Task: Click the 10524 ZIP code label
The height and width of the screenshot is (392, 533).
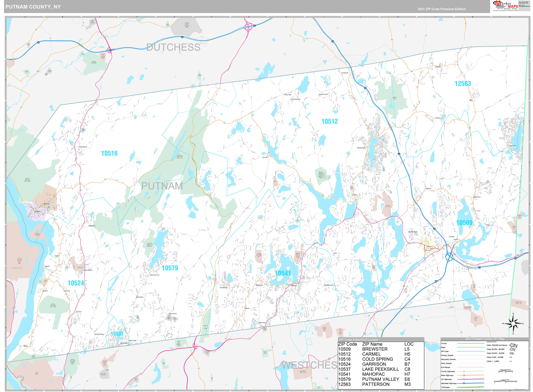Action: [76, 283]
